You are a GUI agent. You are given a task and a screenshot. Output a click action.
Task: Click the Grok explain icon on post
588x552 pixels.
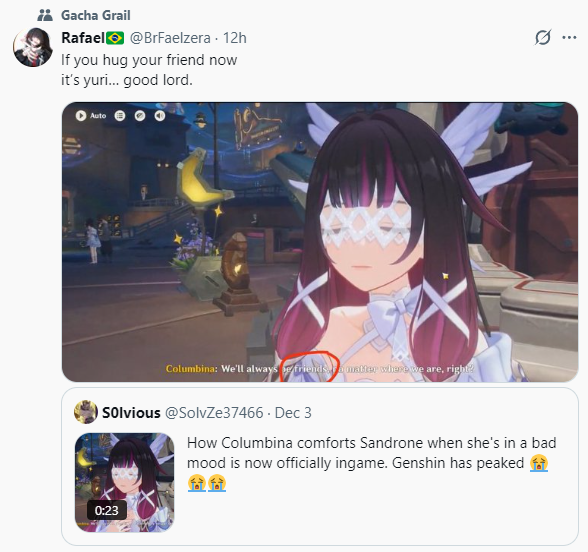tap(543, 38)
